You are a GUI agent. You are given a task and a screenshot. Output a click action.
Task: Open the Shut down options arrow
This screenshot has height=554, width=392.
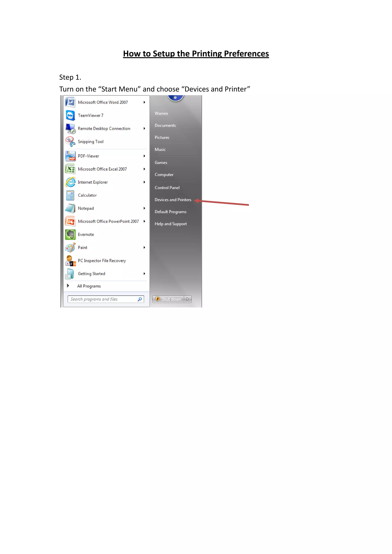coord(188,299)
